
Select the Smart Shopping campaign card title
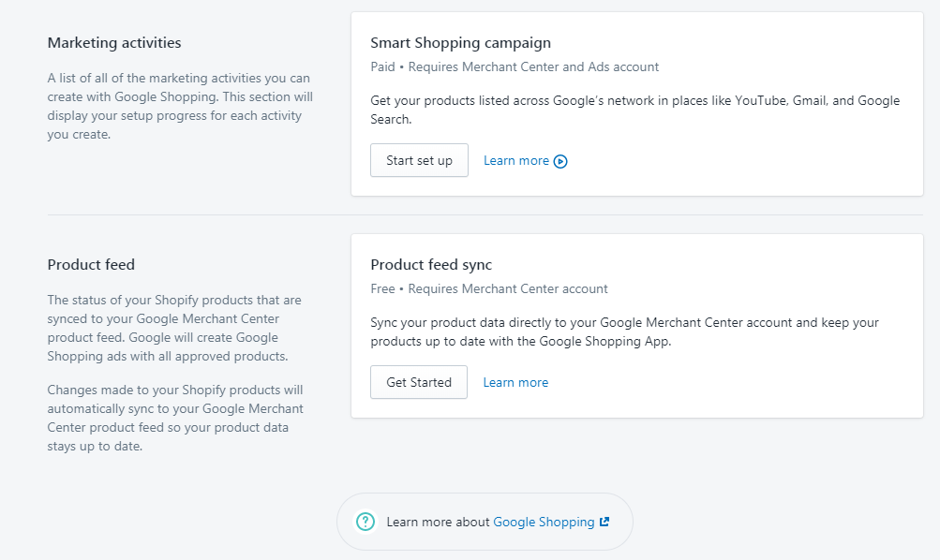click(x=460, y=43)
